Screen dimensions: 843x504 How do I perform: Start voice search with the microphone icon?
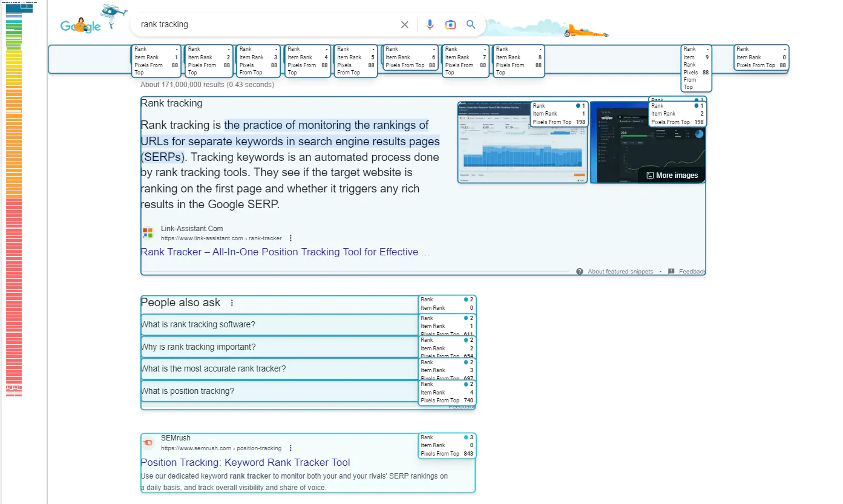click(x=430, y=25)
